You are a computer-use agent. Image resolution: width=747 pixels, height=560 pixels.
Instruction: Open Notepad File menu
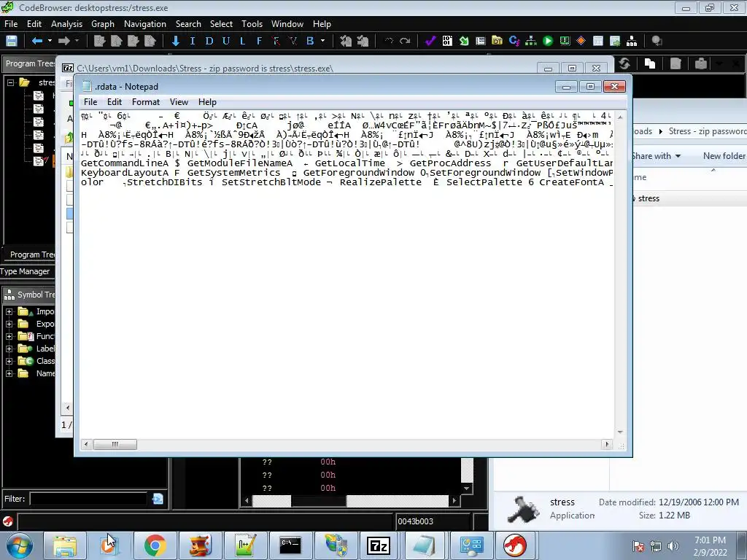click(x=90, y=102)
